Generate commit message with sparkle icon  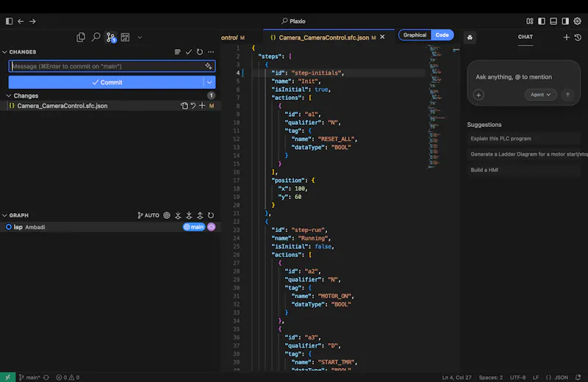coord(208,66)
